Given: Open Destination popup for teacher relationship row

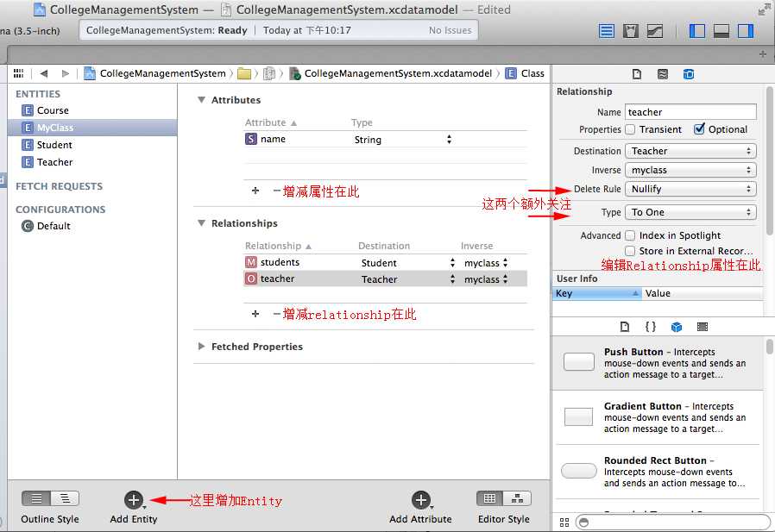Looking at the screenshot, I should tap(407, 279).
